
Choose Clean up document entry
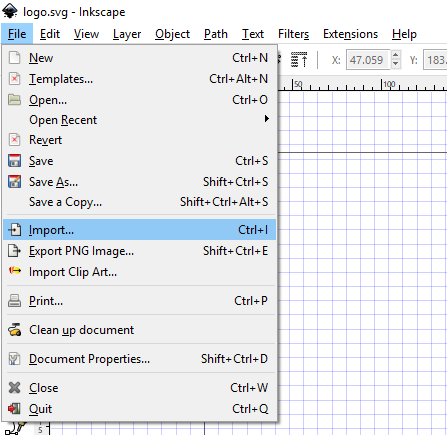139,330
